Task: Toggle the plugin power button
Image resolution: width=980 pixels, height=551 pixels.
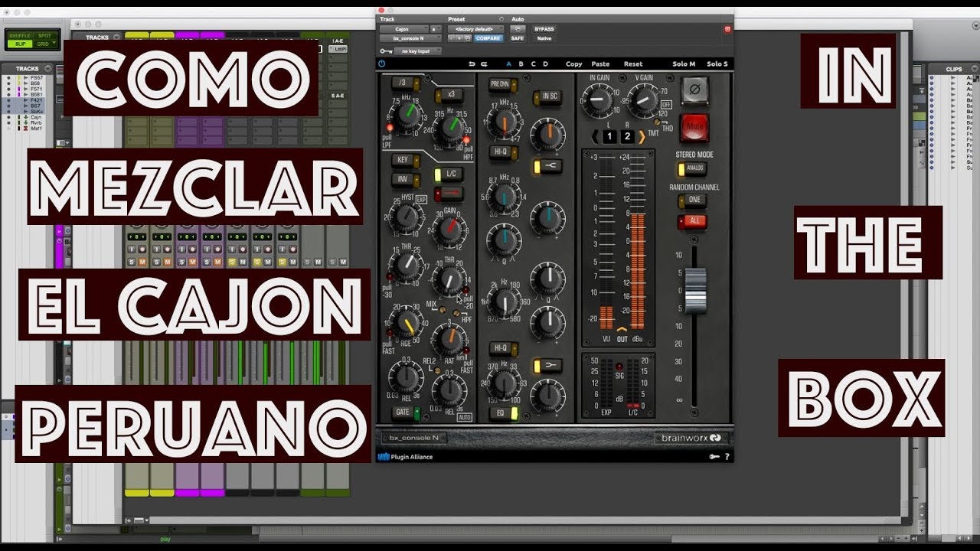Action: tap(382, 64)
